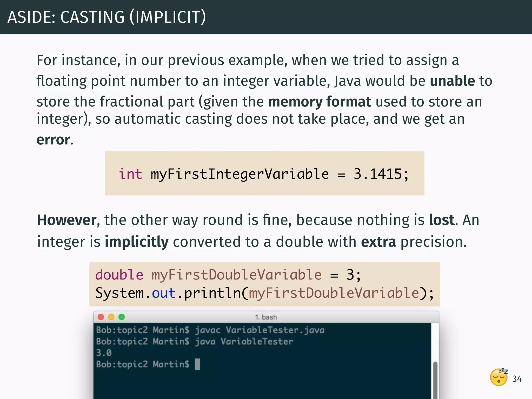Click the 'double myFirstDoubleVariable = 3;' code line
The image size is (532, 399).
click(228, 275)
